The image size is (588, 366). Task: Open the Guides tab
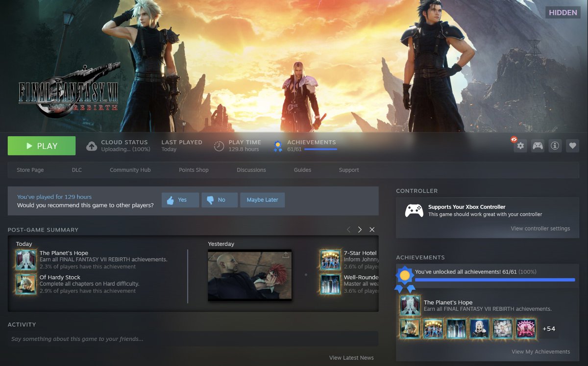(302, 170)
